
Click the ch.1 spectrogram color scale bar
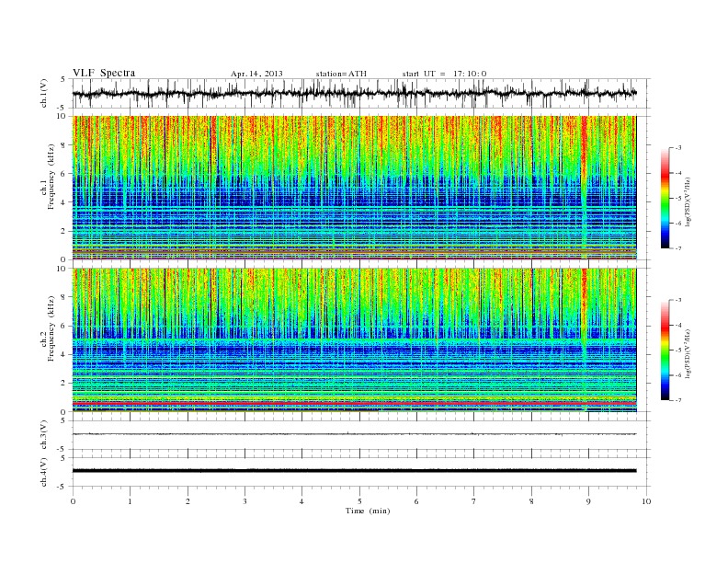point(665,198)
